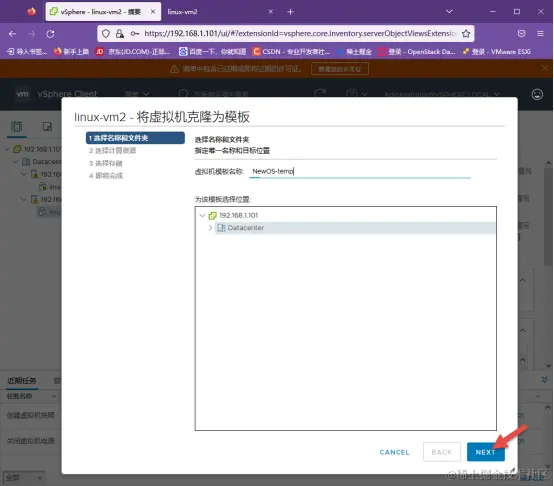Switch to the vSphere - linux-vm2 browser tab

(100, 12)
